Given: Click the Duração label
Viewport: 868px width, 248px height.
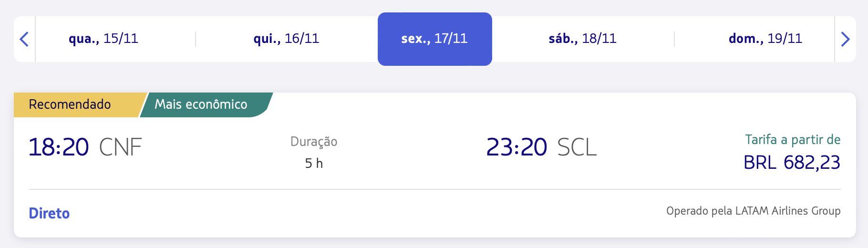Looking at the screenshot, I should (x=314, y=142).
